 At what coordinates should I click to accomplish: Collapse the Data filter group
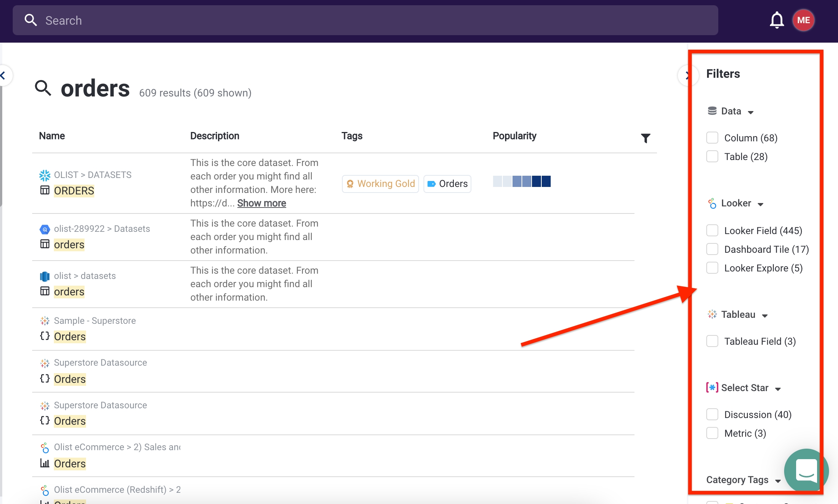click(750, 112)
